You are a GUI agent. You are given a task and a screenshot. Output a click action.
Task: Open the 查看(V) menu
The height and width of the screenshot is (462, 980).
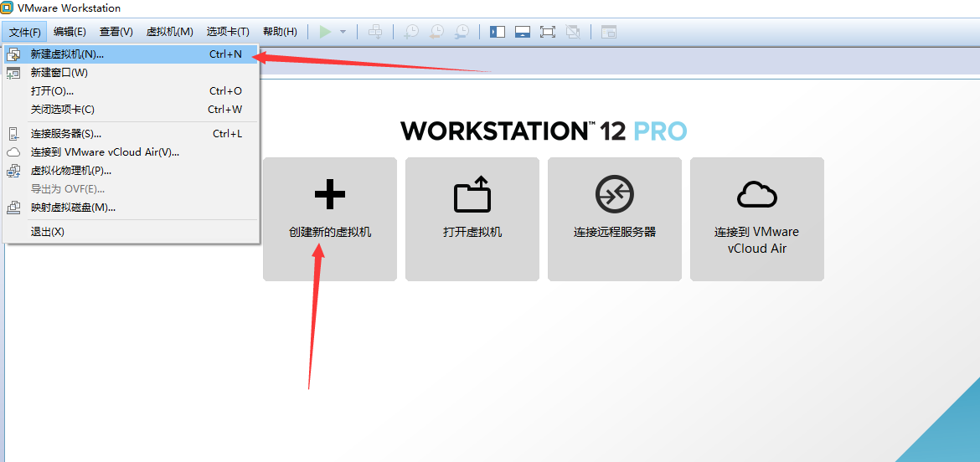tap(116, 32)
